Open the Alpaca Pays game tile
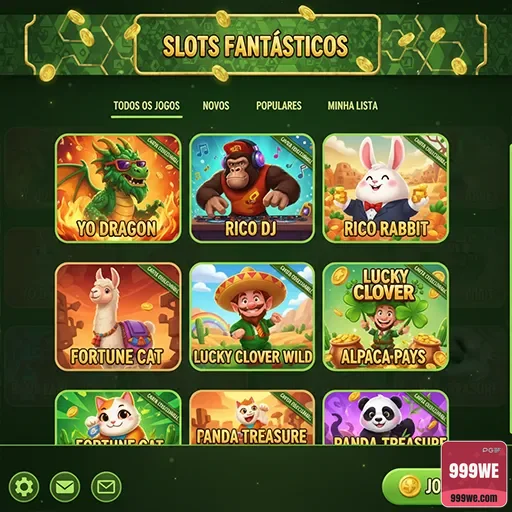 point(386,317)
